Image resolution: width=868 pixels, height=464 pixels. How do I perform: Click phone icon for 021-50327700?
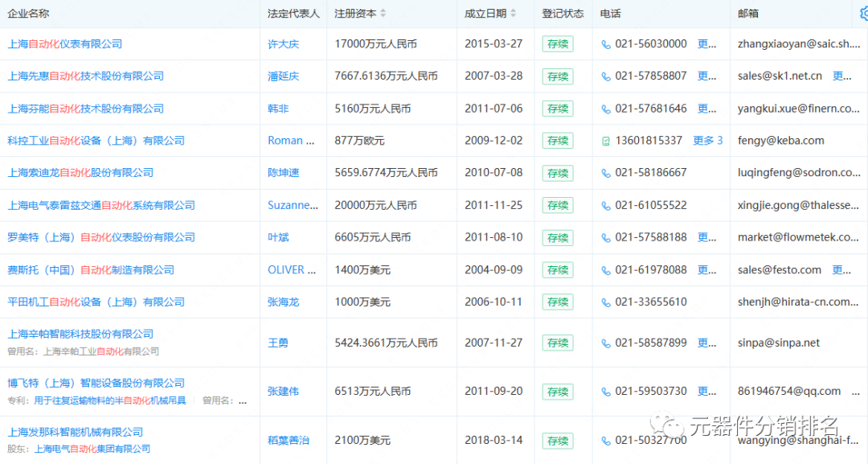pos(606,441)
